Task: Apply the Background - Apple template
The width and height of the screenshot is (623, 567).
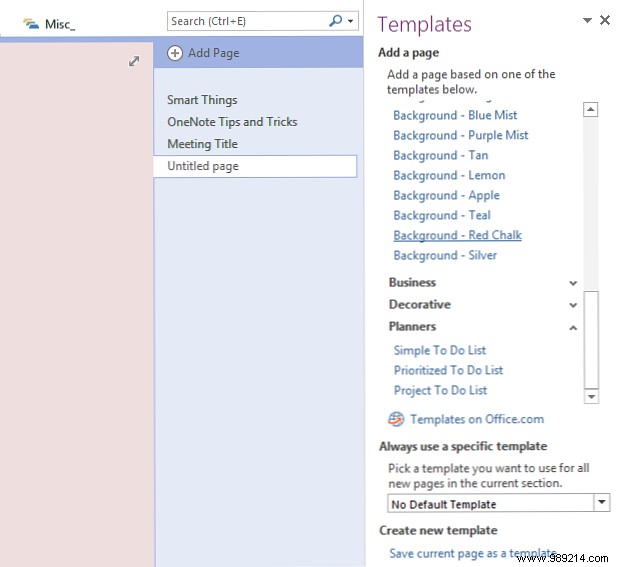Action: point(446,195)
